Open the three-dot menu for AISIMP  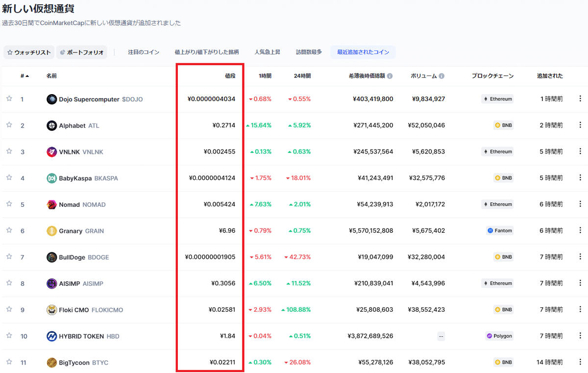(x=580, y=283)
